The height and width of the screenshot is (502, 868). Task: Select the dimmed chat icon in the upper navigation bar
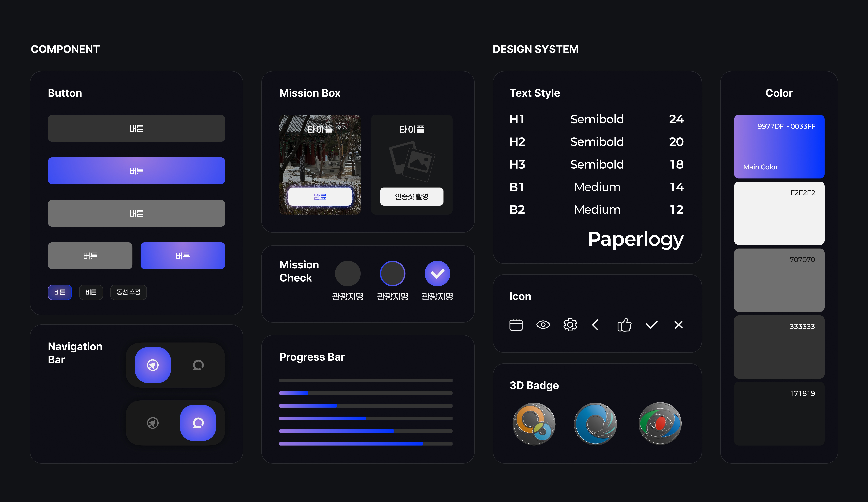198,365
